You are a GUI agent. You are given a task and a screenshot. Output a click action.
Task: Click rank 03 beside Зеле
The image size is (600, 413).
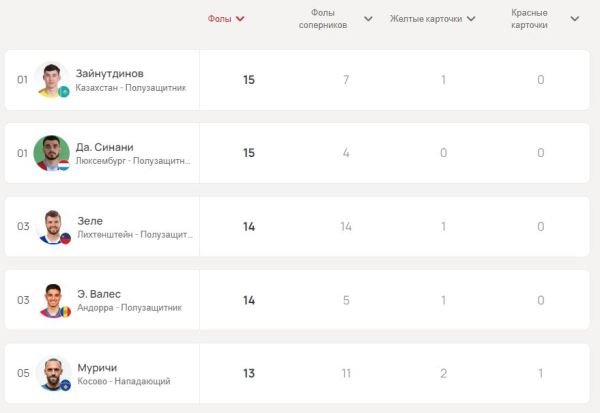[23, 226]
